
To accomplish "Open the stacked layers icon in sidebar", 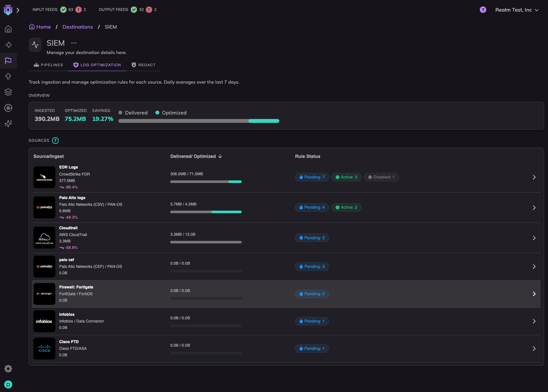I will (x=8, y=92).
